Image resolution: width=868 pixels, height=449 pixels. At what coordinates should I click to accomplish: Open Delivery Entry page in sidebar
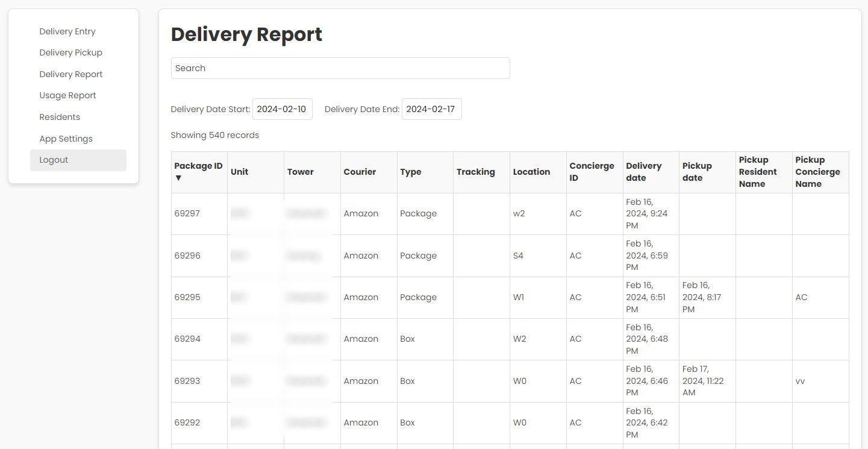pos(67,31)
